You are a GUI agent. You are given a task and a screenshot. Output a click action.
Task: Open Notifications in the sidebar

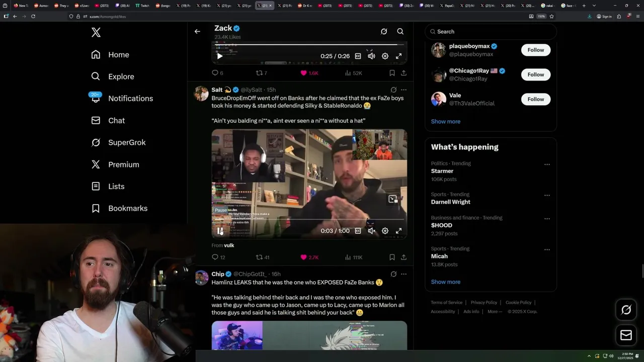click(x=122, y=99)
